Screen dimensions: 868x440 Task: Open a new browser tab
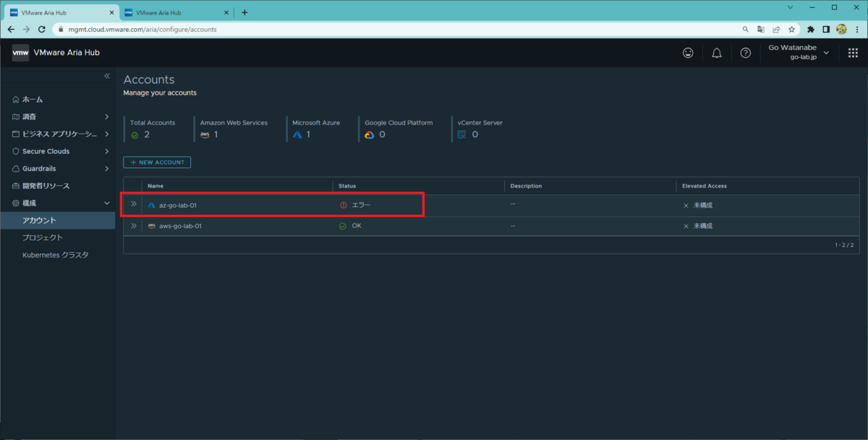[x=244, y=12]
